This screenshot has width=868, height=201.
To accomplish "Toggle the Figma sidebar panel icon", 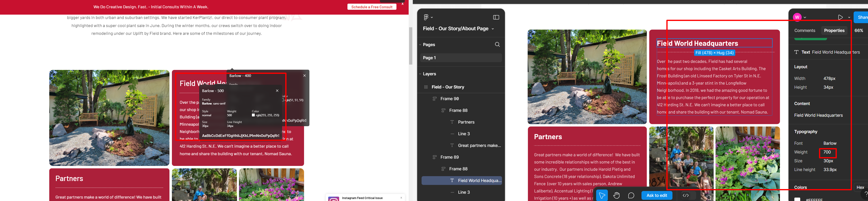I will (496, 17).
